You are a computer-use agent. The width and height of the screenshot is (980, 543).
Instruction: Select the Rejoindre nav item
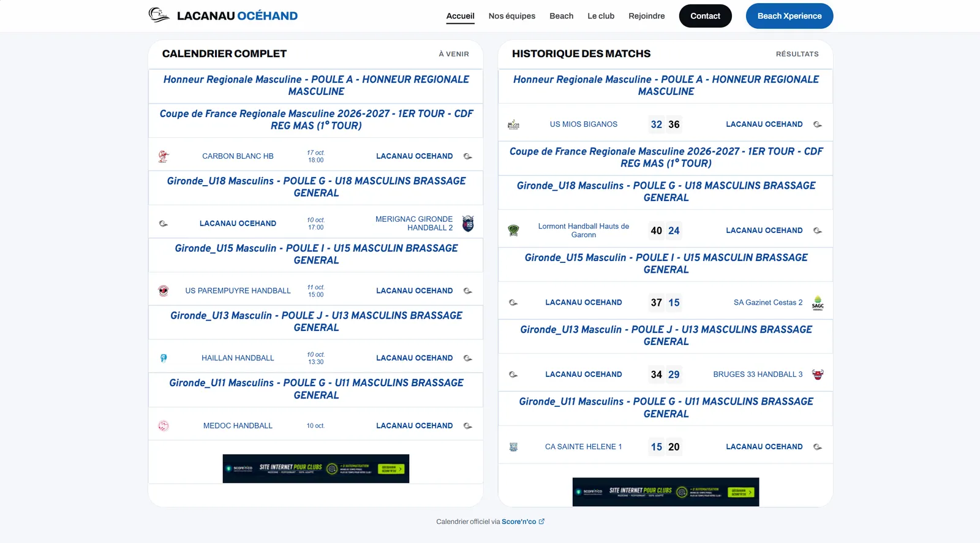pyautogui.click(x=646, y=16)
